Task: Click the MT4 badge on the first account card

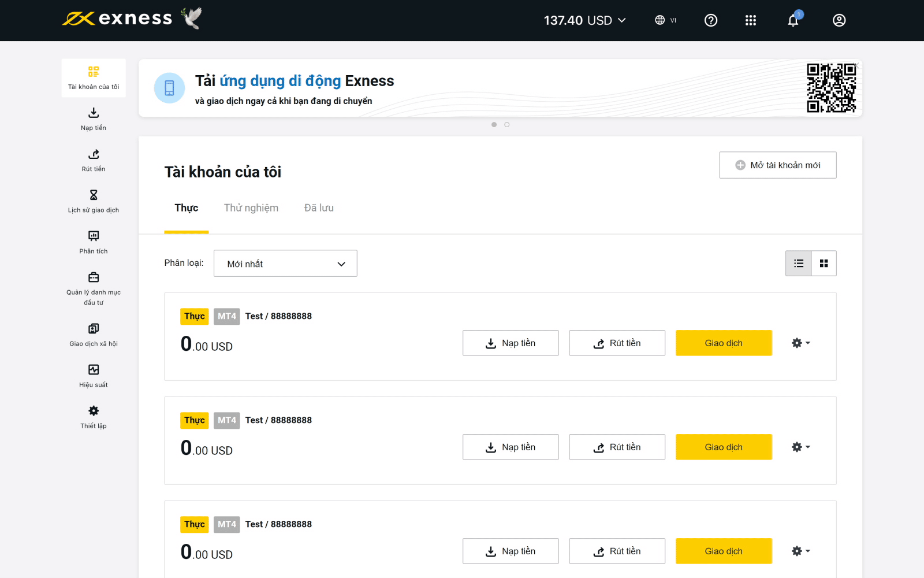Action: (x=227, y=316)
